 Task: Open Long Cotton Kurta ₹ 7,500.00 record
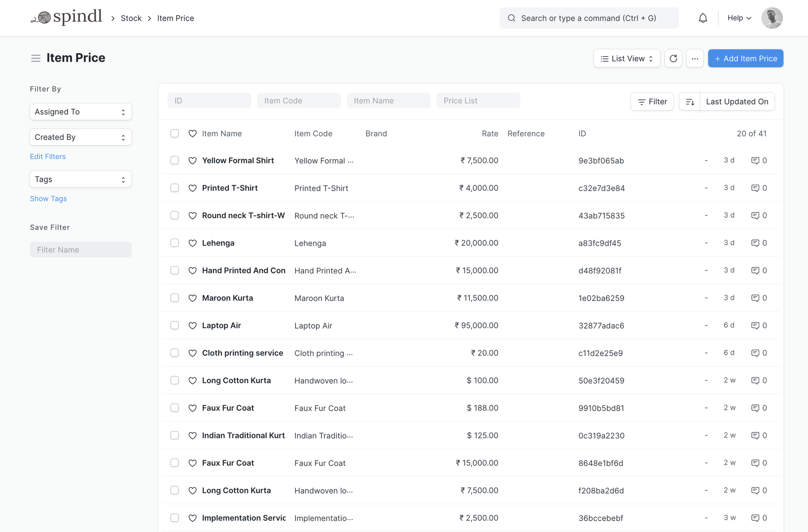(236, 491)
